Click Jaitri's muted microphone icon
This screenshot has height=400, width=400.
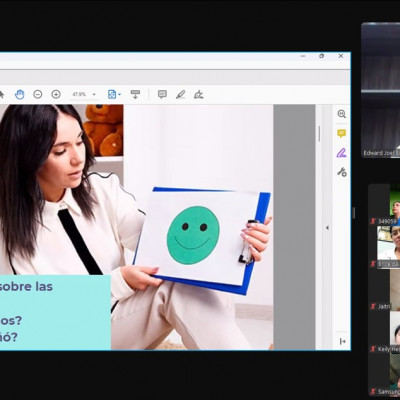click(x=373, y=306)
